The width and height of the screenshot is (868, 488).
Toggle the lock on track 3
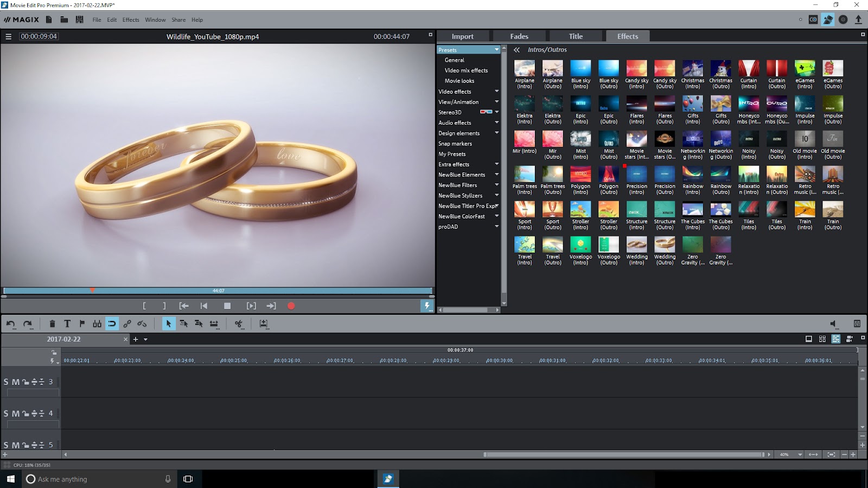tap(25, 382)
